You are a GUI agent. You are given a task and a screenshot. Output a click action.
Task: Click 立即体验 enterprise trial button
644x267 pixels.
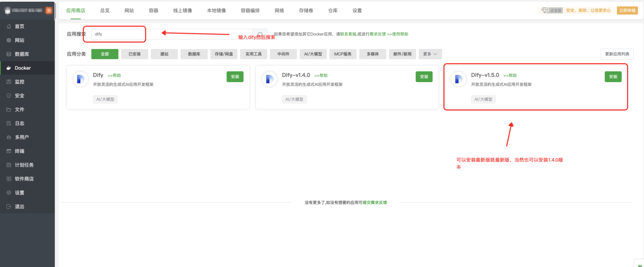pos(627,10)
